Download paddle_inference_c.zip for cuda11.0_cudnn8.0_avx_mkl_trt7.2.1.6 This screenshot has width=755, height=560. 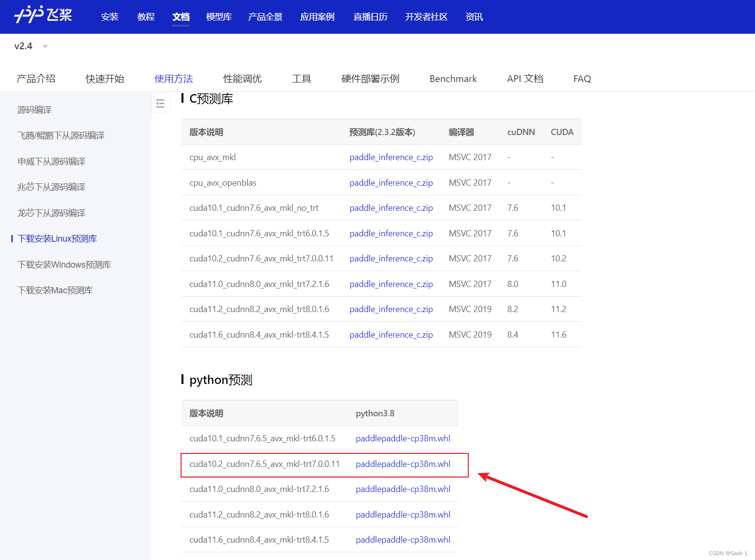pyautogui.click(x=391, y=284)
